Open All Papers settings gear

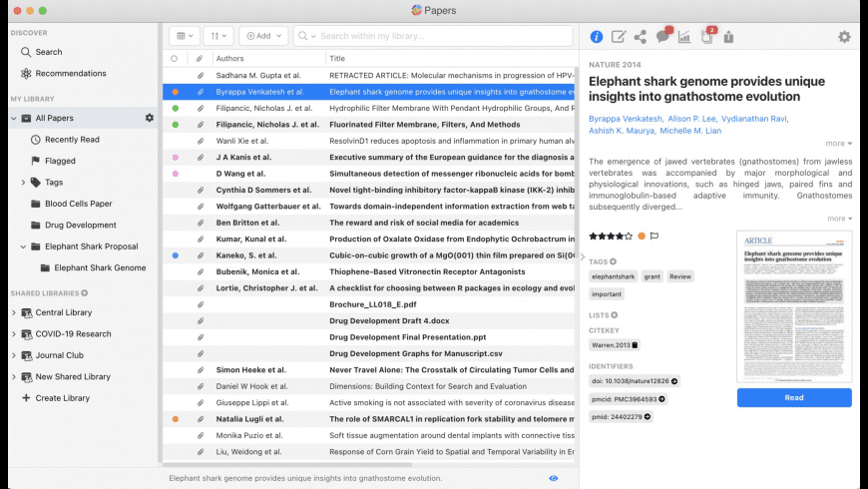click(150, 118)
